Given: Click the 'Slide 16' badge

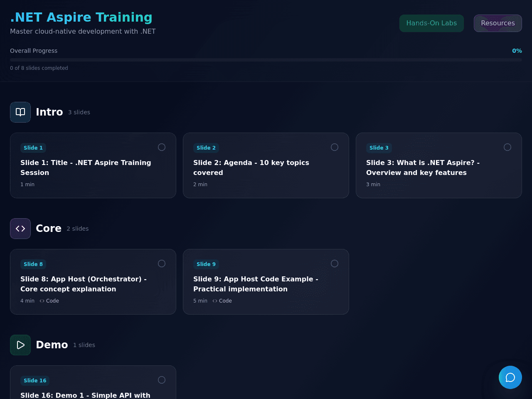Looking at the screenshot, I should coord(35,381).
